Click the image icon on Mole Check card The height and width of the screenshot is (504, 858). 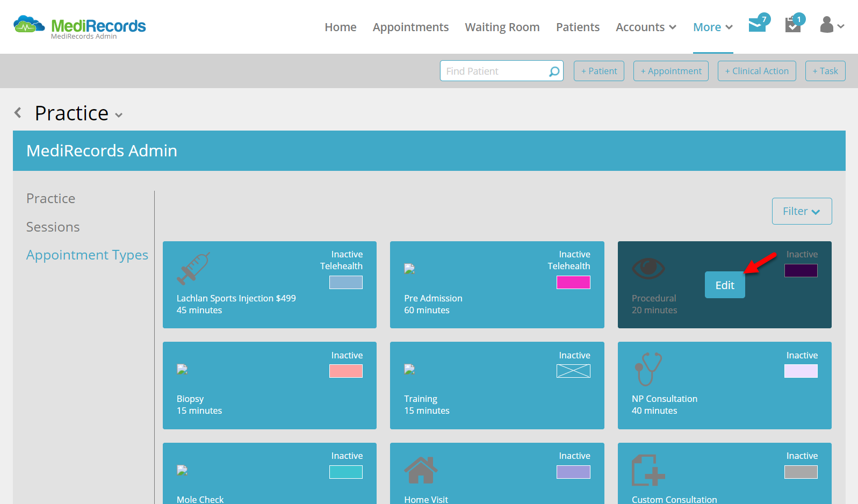coord(182,470)
